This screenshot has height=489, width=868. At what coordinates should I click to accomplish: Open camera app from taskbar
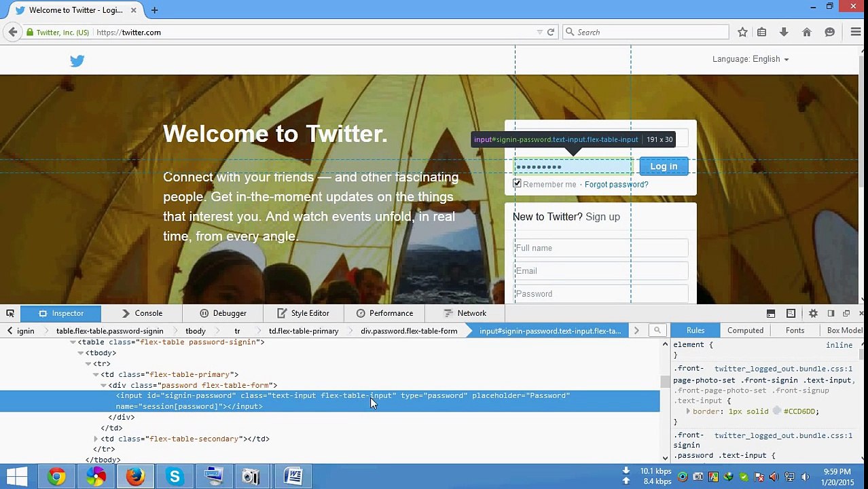click(x=251, y=477)
